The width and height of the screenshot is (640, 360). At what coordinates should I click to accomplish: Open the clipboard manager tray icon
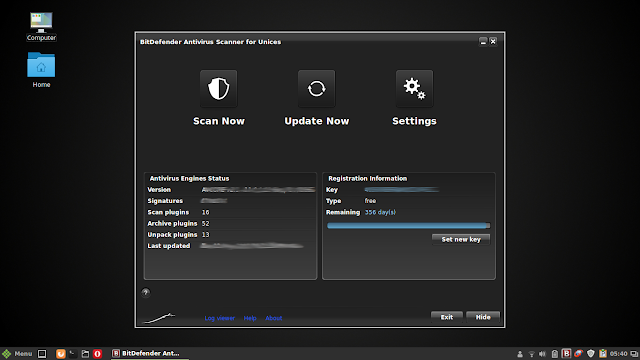603,353
